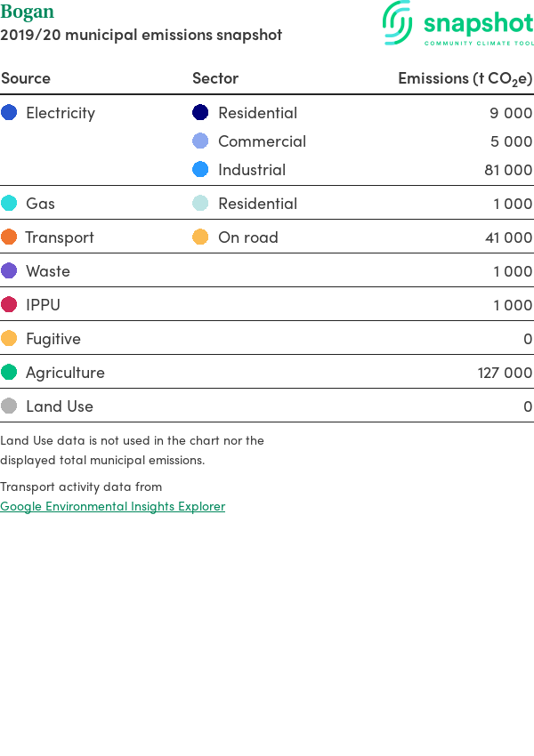Click the cyan Gas source dot
The height and width of the screenshot is (756, 534).
pos(9,203)
